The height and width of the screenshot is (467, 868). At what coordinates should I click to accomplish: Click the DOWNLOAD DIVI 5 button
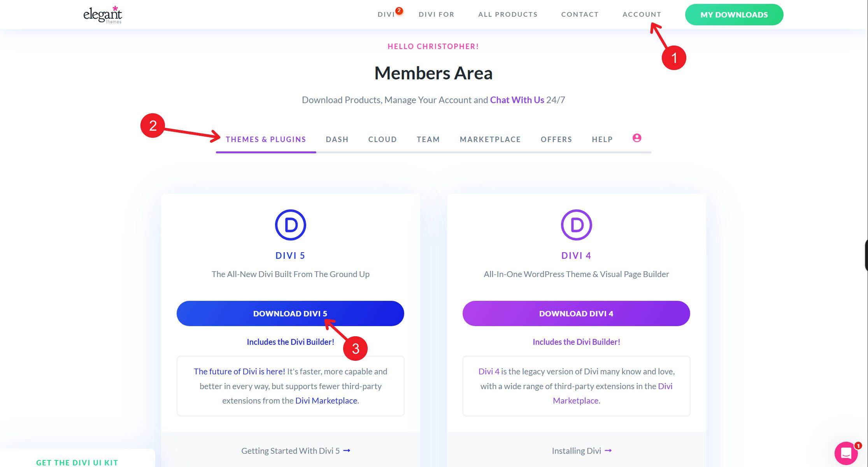click(x=290, y=313)
